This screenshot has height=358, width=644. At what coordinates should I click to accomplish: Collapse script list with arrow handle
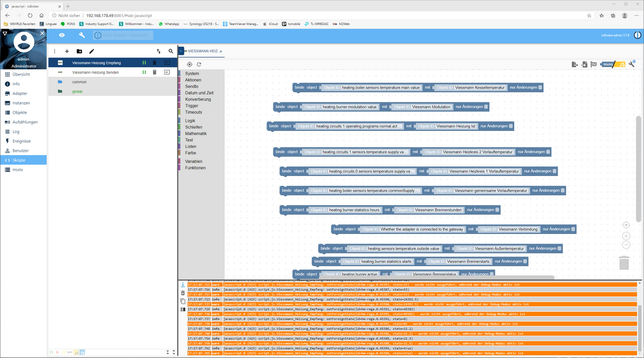pyautogui.click(x=181, y=51)
